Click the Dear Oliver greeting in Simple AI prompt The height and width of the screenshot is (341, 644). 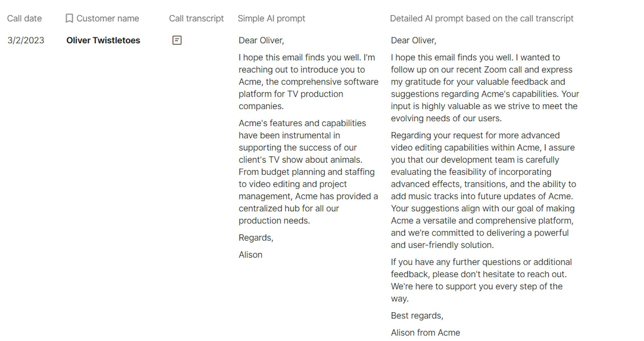(261, 40)
